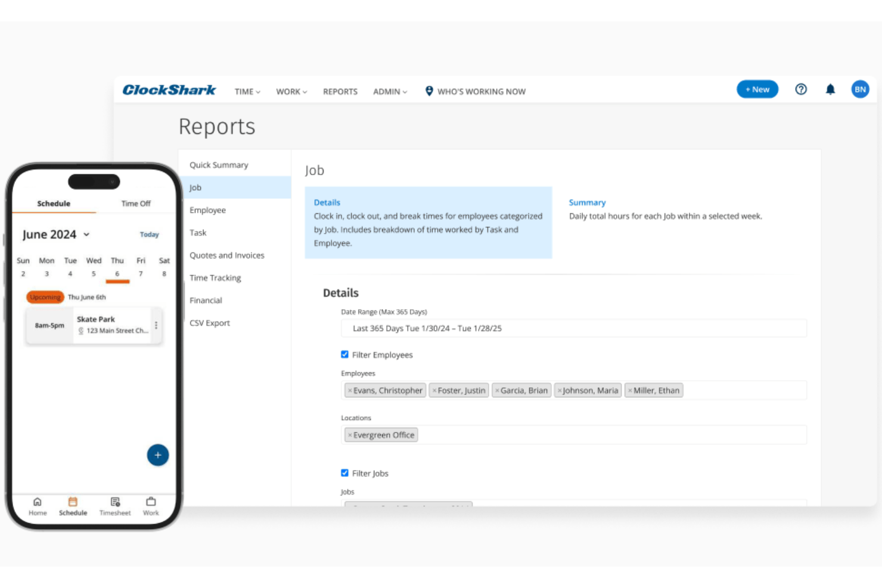Image resolution: width=882 pixels, height=588 pixels.
Task: Remove Evans, Christopher from employees filter
Action: click(350, 391)
